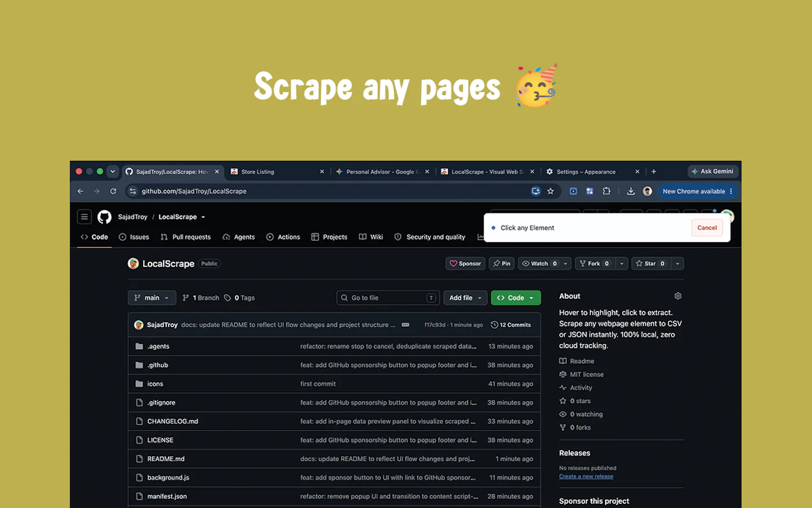Click Create a new release link
The height and width of the screenshot is (508, 812).
586,477
